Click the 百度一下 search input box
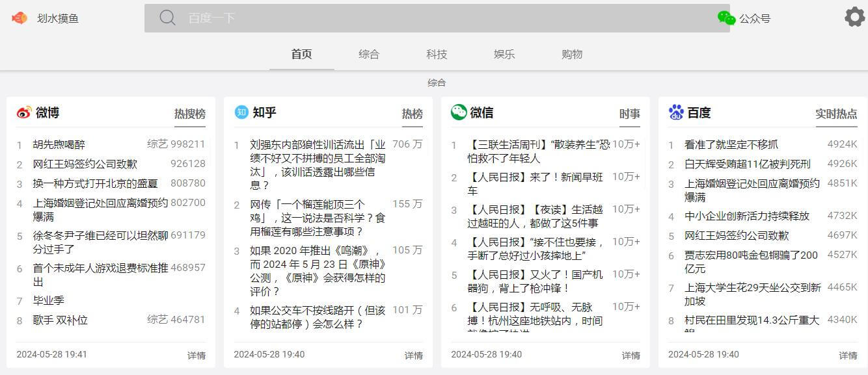 390,18
